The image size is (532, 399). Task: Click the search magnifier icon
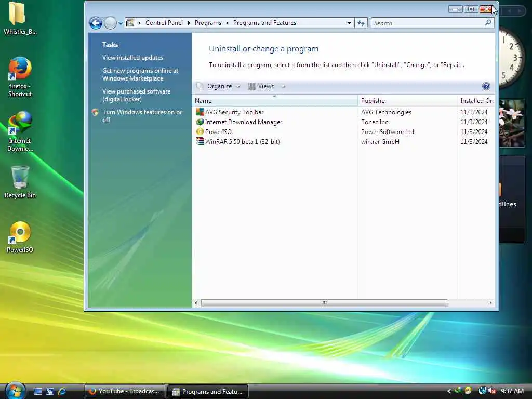pyautogui.click(x=488, y=23)
